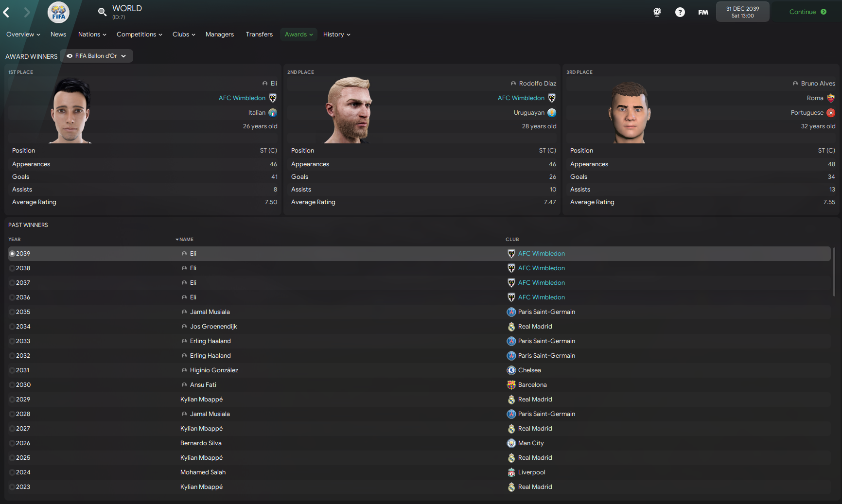Select the 2030 past winner radio button
842x504 pixels.
(12, 385)
